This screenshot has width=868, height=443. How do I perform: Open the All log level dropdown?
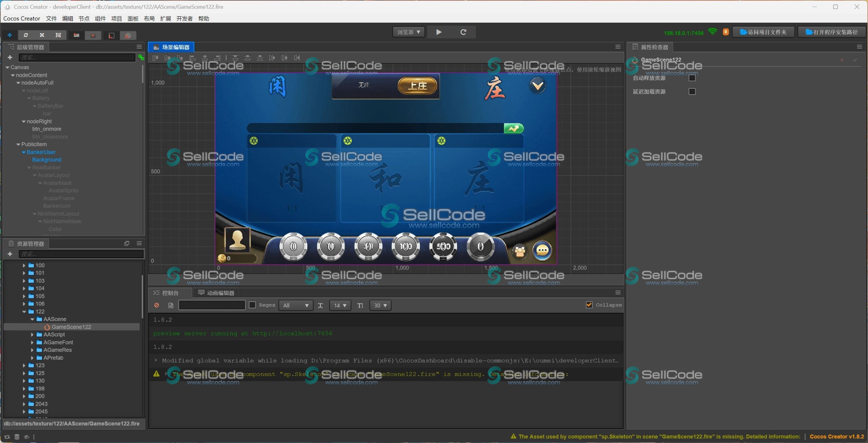(x=296, y=305)
